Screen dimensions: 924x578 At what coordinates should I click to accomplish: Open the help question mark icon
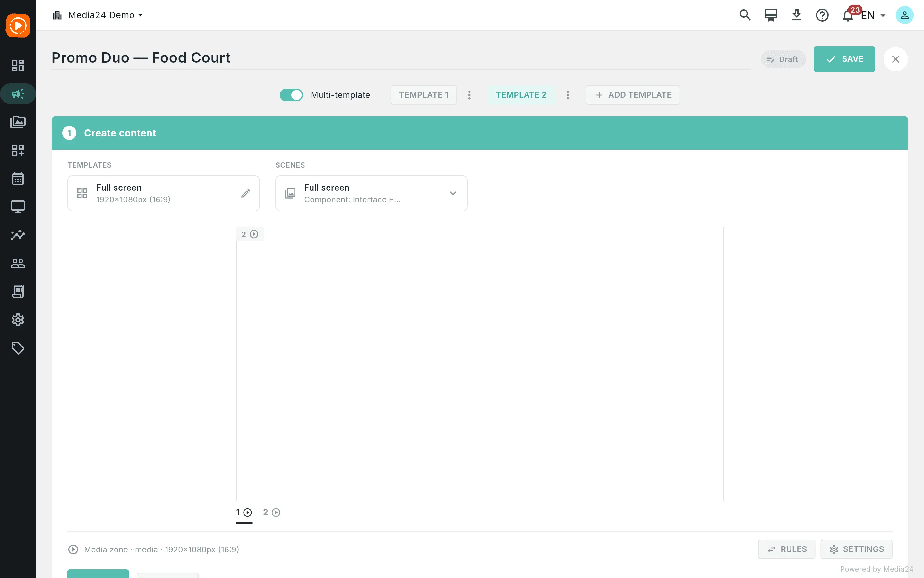coord(822,15)
